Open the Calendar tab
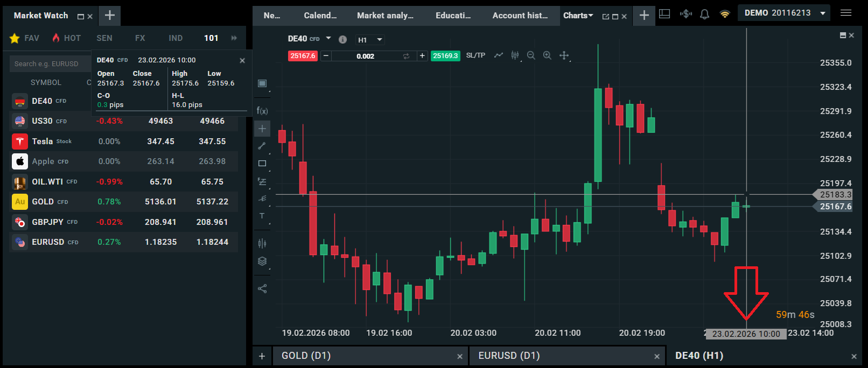This screenshot has width=868, height=368. click(320, 16)
